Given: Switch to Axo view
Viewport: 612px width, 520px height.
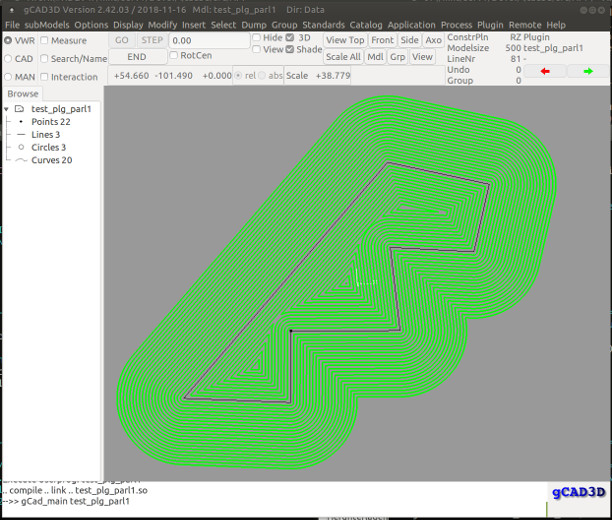Looking at the screenshot, I should (x=433, y=40).
